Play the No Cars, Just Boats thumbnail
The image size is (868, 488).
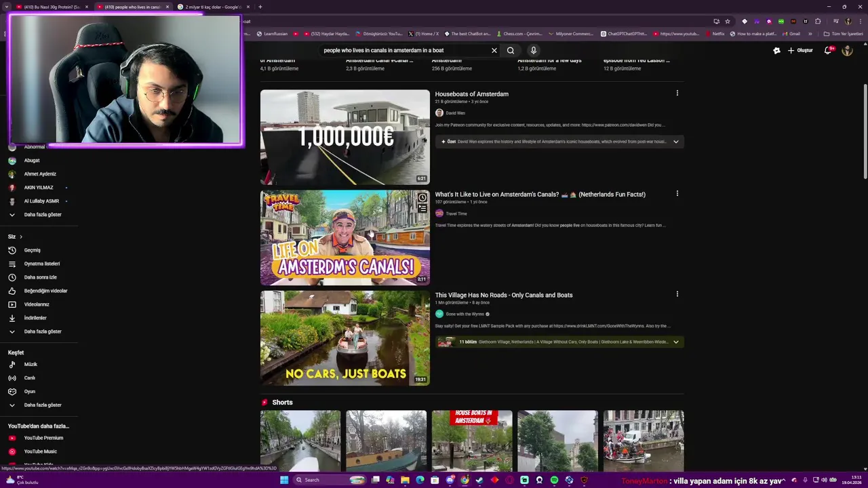pos(345,338)
